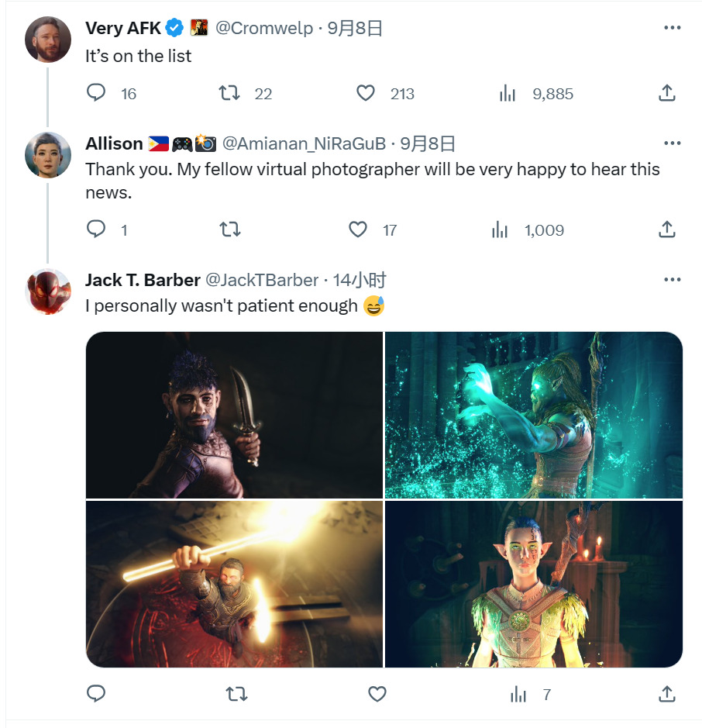This screenshot has height=728, width=702.
Task: Like Allison's tweet
Action: [358, 229]
